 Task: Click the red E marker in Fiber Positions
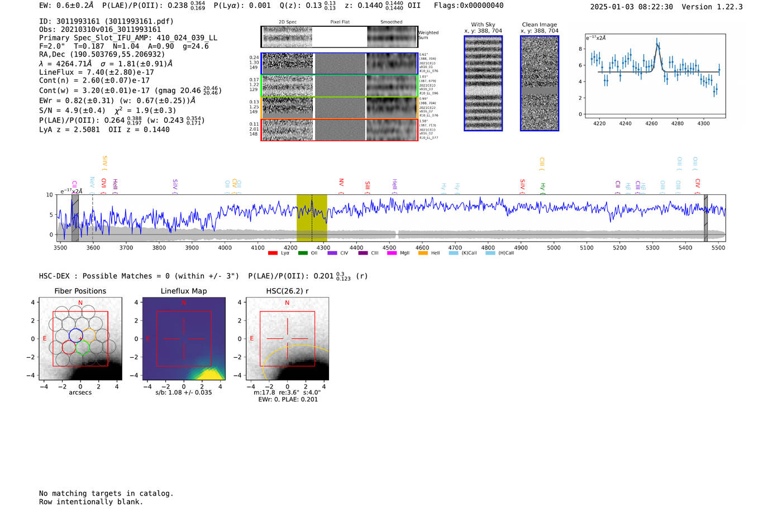pos(45,339)
